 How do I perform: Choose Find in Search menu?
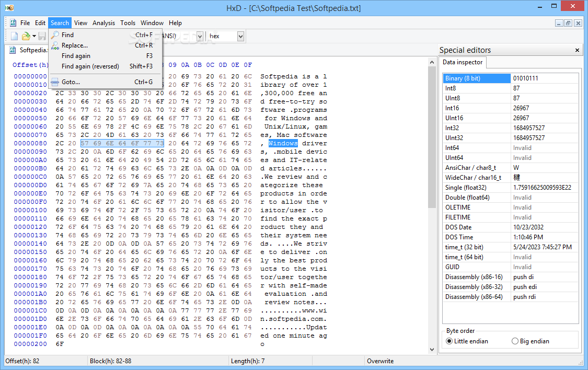(x=106, y=35)
